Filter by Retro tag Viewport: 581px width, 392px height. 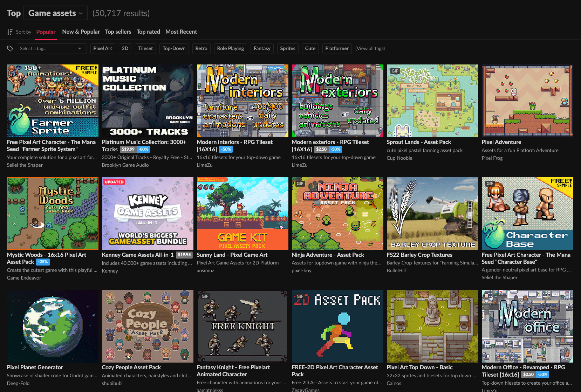coord(201,48)
